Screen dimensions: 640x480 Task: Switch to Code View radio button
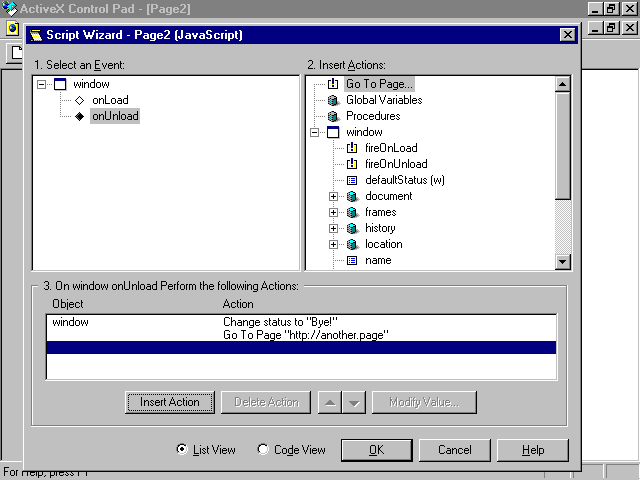pyautogui.click(x=263, y=449)
